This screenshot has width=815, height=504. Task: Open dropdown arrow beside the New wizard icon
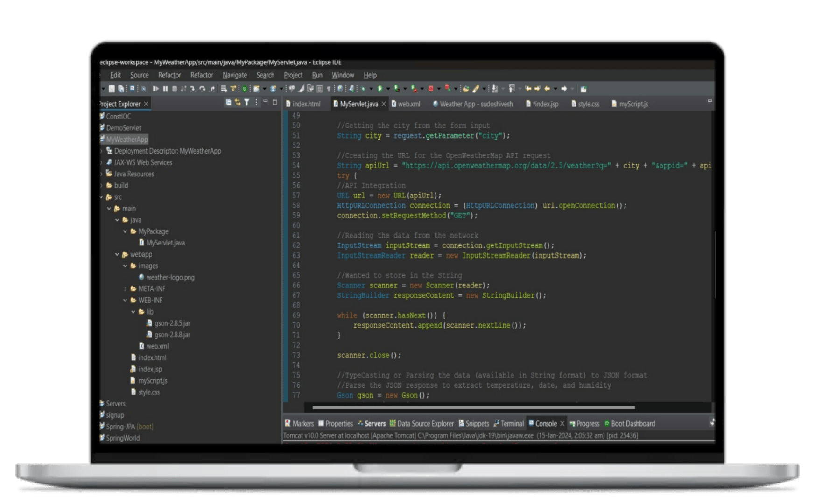tap(265, 89)
